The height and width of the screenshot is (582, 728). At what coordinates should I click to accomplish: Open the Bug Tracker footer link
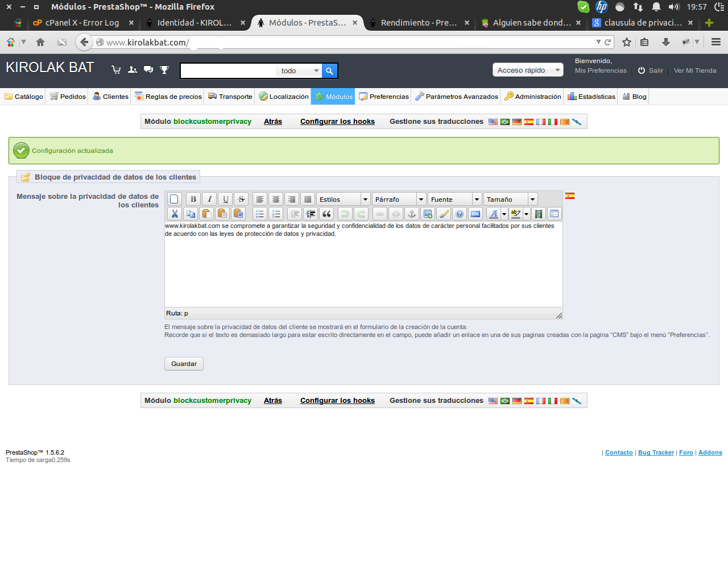click(656, 452)
